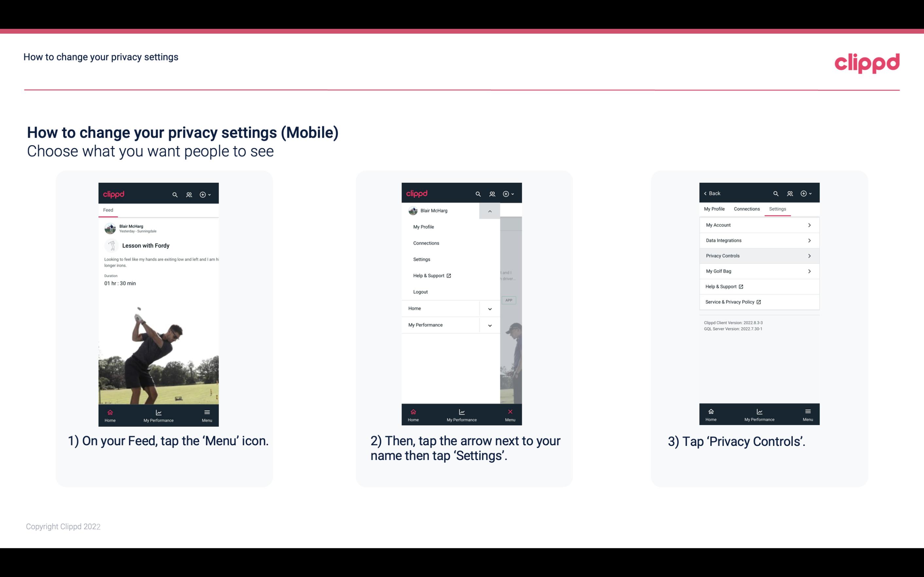Expand the My Performance dropdown in menu
This screenshot has height=577, width=924.
(489, 324)
